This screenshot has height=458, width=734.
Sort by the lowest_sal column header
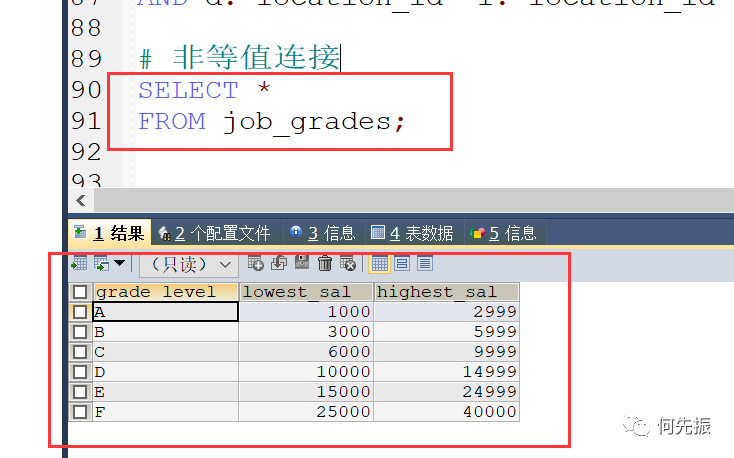(x=306, y=292)
